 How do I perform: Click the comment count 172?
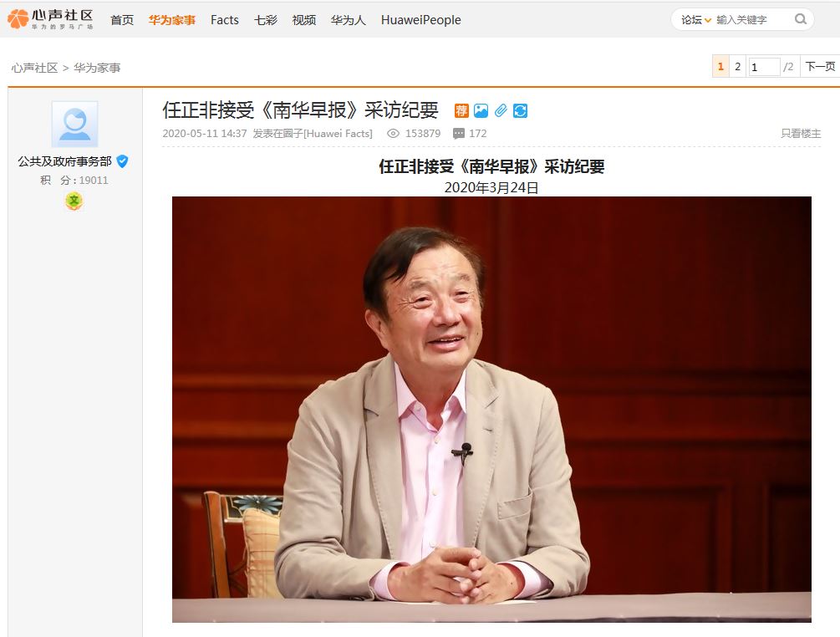pyautogui.click(x=478, y=134)
